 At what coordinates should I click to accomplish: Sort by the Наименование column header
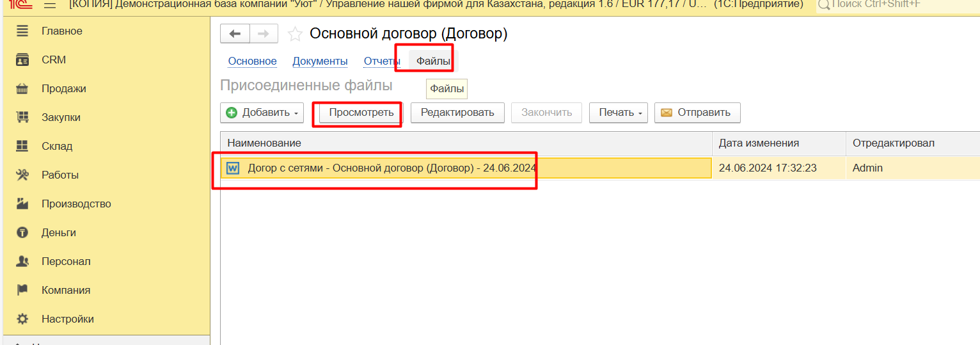pyautogui.click(x=466, y=143)
